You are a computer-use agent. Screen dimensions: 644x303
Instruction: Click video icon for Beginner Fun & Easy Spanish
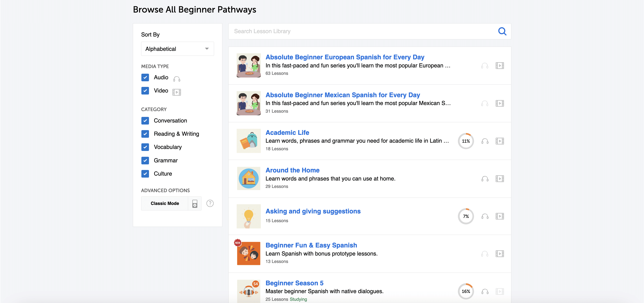(x=499, y=254)
